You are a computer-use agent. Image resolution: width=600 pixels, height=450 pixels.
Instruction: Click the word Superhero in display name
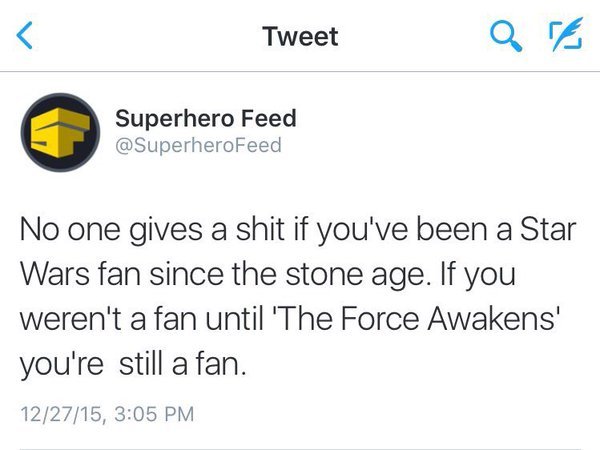pyautogui.click(x=172, y=118)
